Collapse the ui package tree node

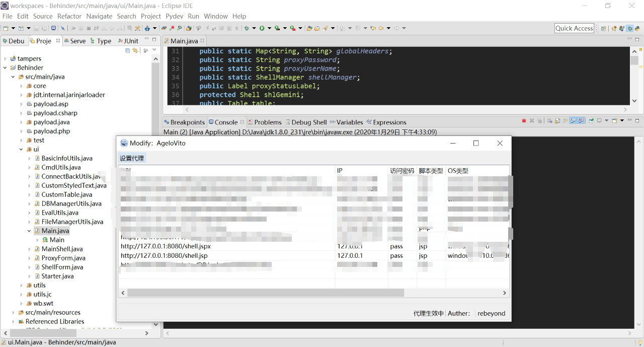pos(21,149)
